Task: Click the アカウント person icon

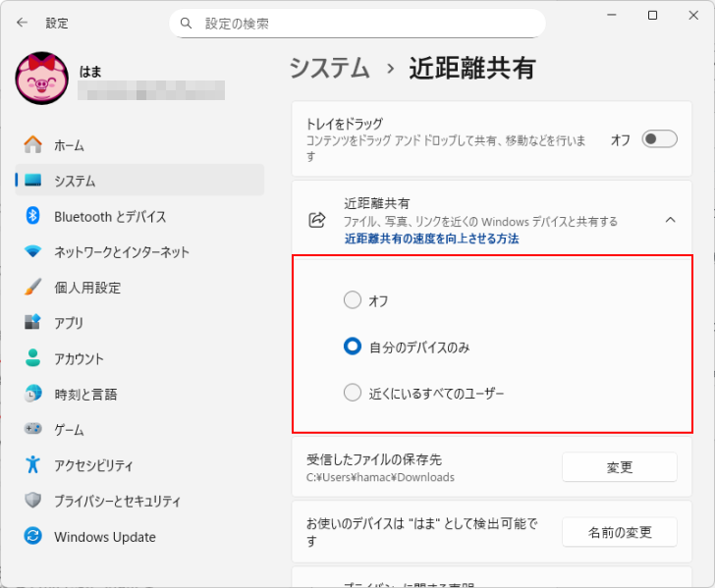Action: tap(32, 358)
